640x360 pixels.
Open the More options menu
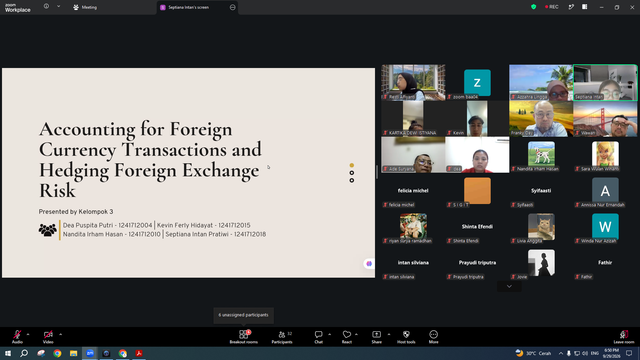click(x=433, y=337)
